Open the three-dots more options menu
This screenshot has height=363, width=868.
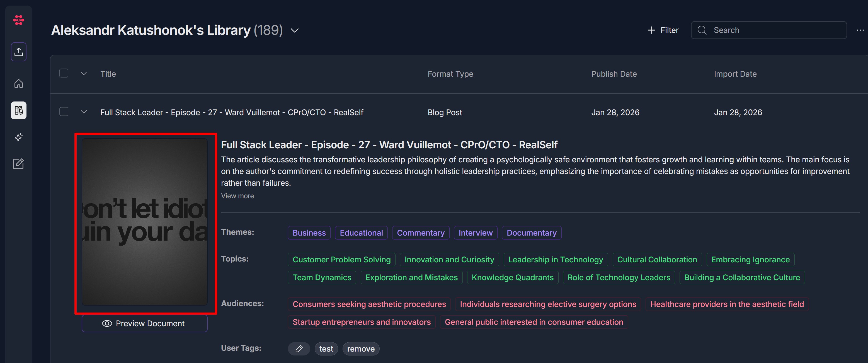click(860, 30)
